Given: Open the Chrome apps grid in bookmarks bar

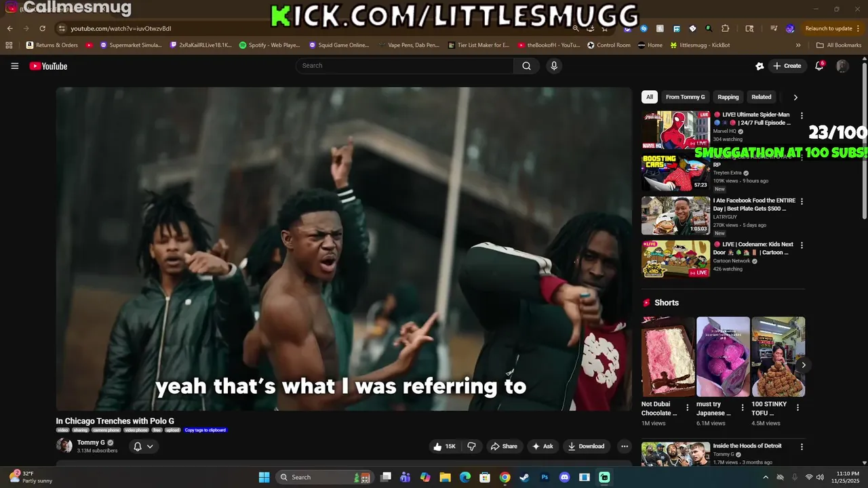Looking at the screenshot, I should coord(9,45).
